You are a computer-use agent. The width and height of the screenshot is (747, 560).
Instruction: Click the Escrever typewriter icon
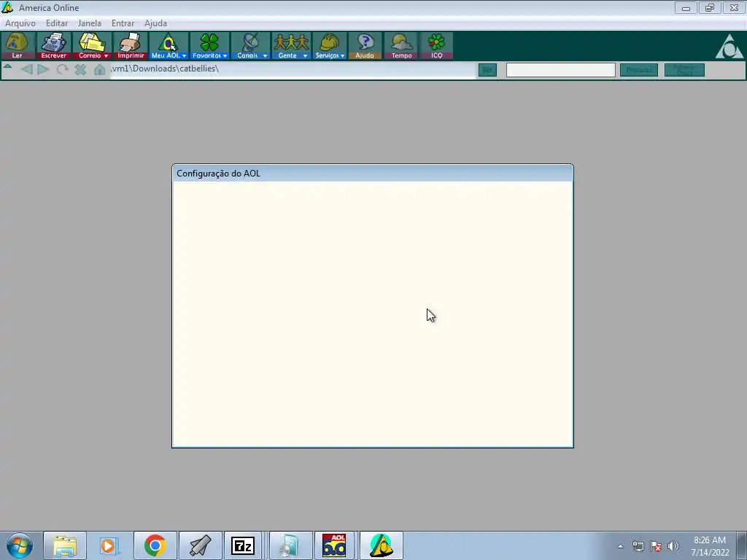pos(53,46)
